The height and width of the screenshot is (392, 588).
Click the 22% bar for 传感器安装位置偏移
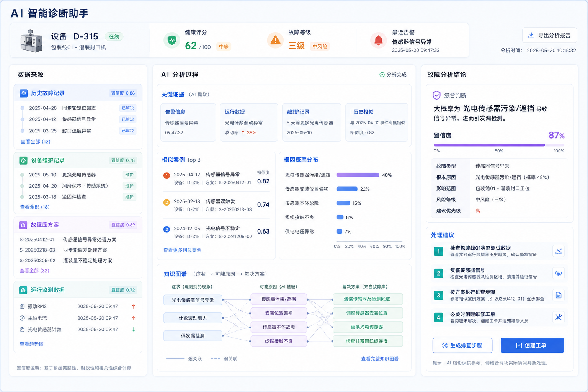click(347, 189)
